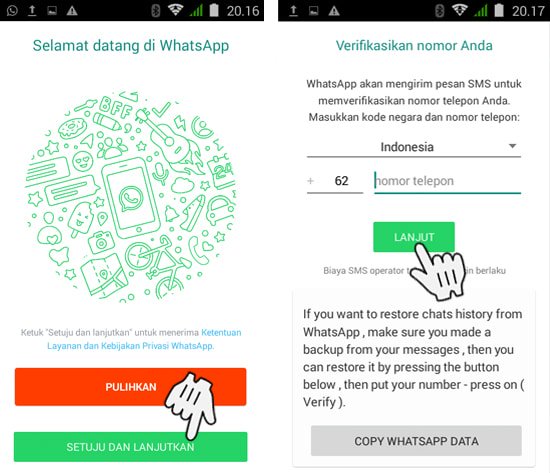This screenshot has height=473, width=550.
Task: Tap the upload arrow icon on left phone
Action: [x=32, y=11]
